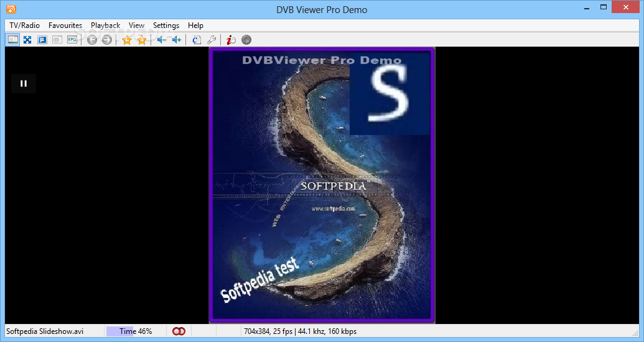Click the Softpedia Slideshow.avi filename in status bar
This screenshot has width=644, height=342.
click(45, 331)
